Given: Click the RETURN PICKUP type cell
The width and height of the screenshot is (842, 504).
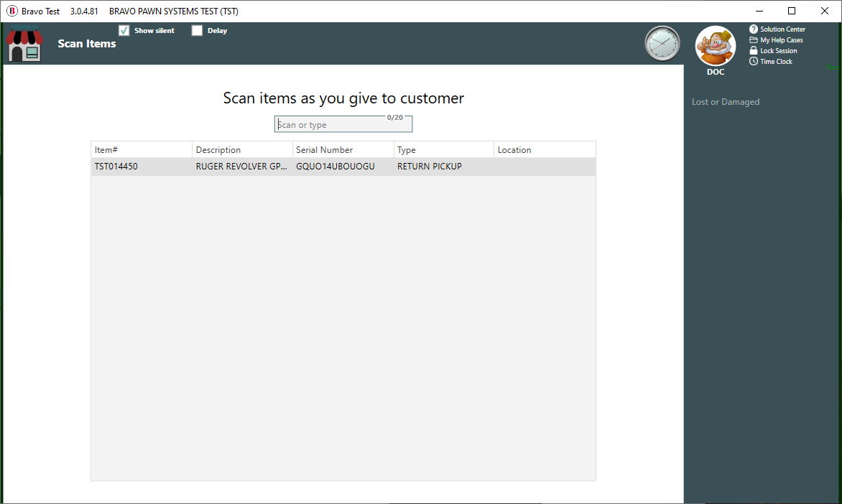Looking at the screenshot, I should click(429, 167).
